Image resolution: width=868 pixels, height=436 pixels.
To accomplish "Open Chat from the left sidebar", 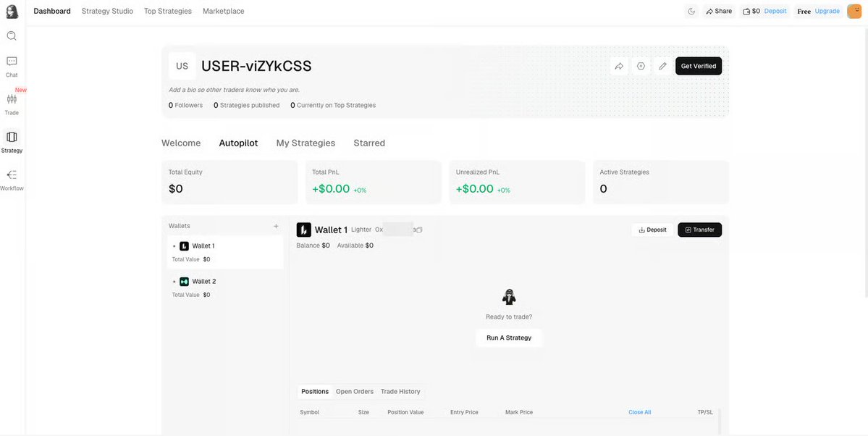I will 12,66.
